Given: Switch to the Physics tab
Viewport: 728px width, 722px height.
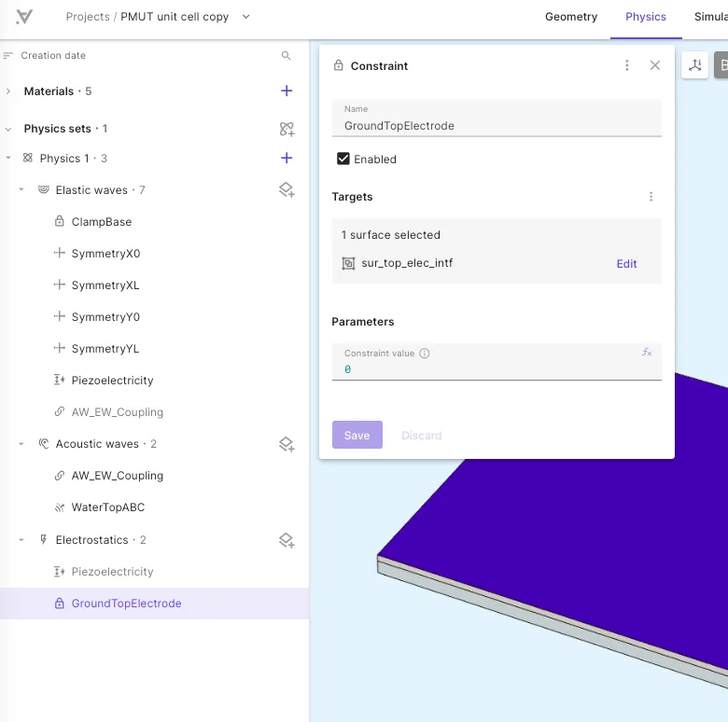Looking at the screenshot, I should (x=645, y=17).
